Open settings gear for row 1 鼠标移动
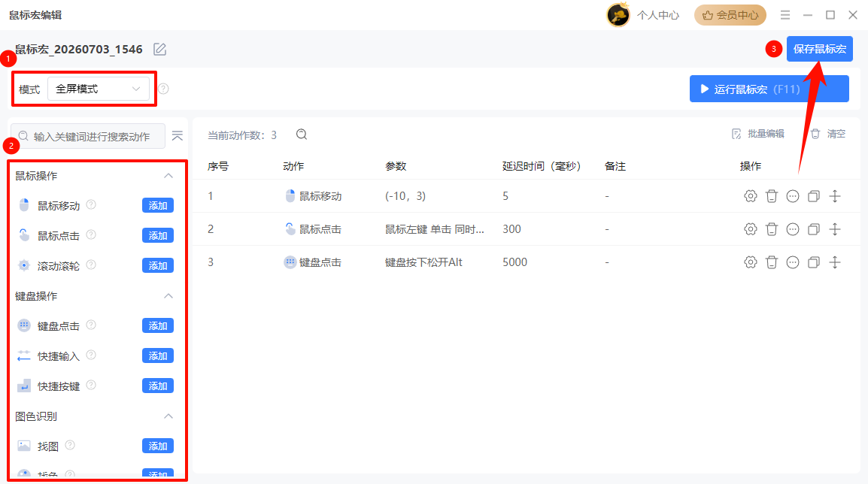 (x=750, y=196)
